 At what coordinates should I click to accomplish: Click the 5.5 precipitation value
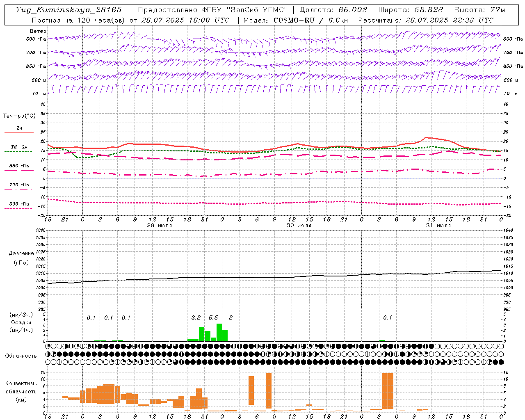(213, 318)
